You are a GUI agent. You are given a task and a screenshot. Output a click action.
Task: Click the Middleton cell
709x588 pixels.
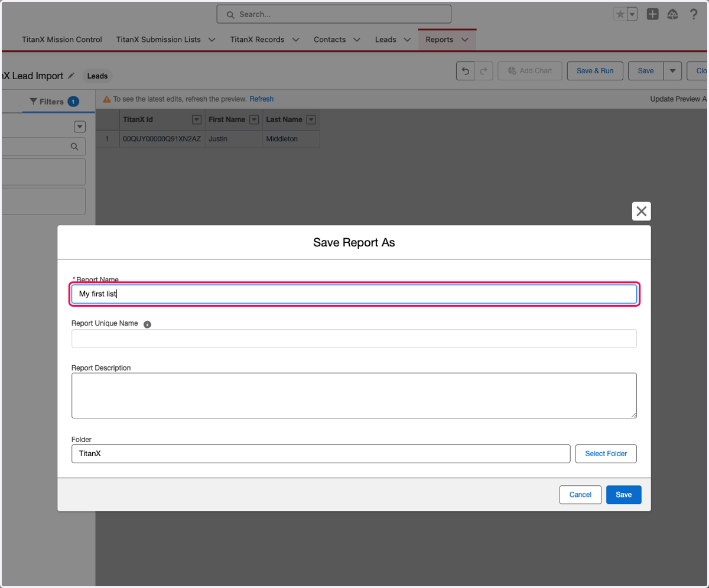tap(291, 139)
